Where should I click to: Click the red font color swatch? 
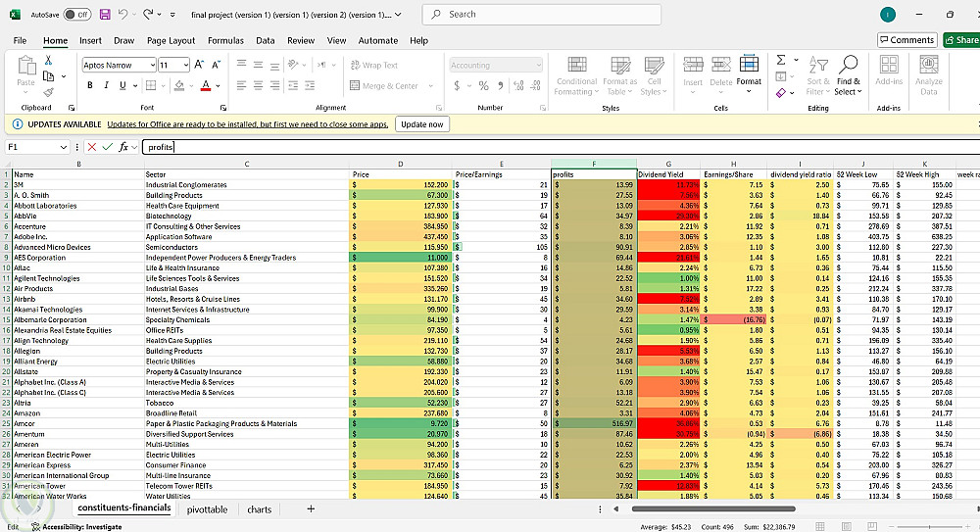pyautogui.click(x=206, y=86)
